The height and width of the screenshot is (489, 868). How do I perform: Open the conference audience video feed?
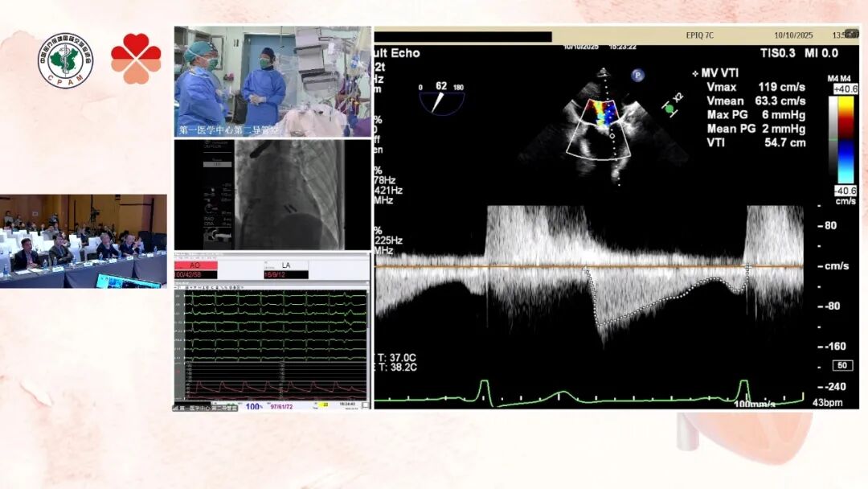coord(84,240)
